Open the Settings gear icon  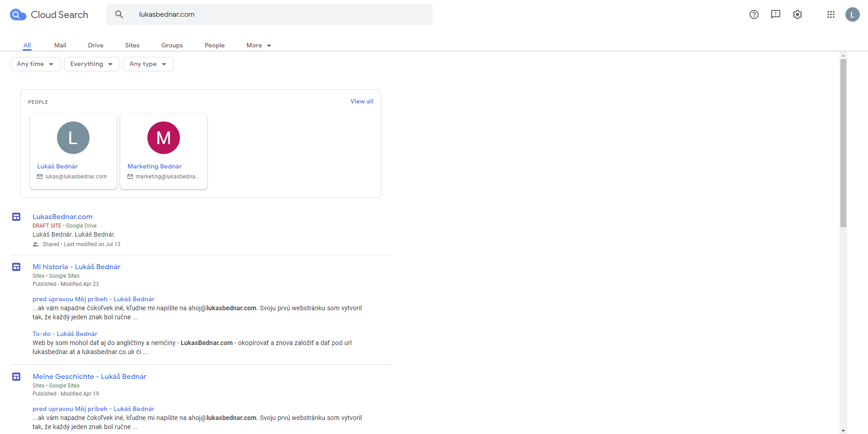click(797, 14)
